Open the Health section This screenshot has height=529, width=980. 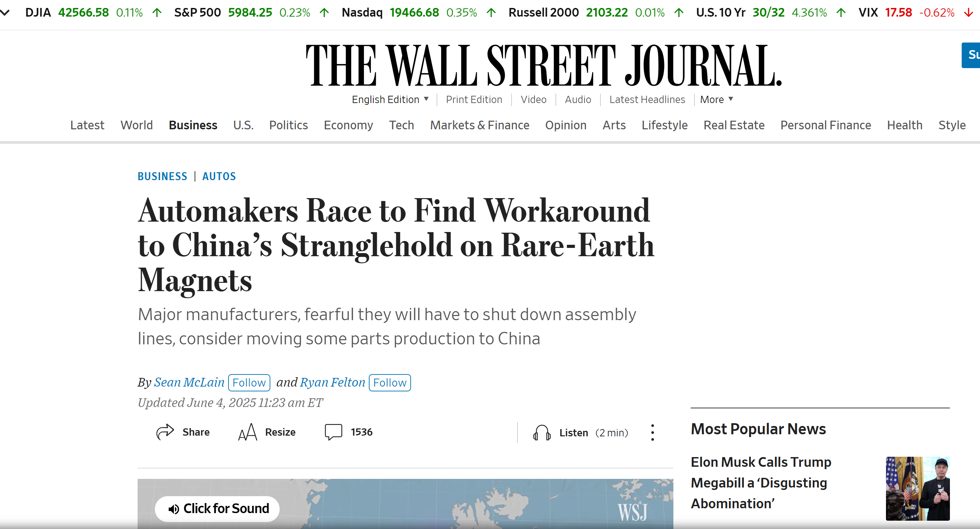(x=905, y=125)
